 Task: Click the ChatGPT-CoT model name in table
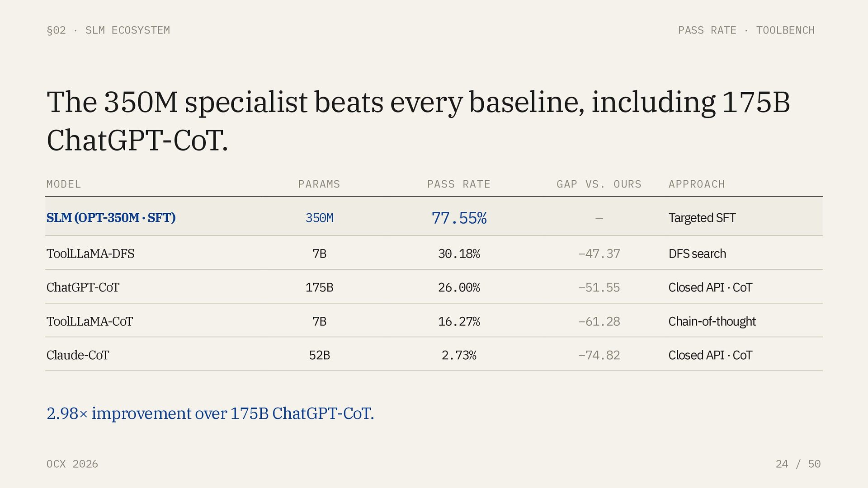click(83, 287)
